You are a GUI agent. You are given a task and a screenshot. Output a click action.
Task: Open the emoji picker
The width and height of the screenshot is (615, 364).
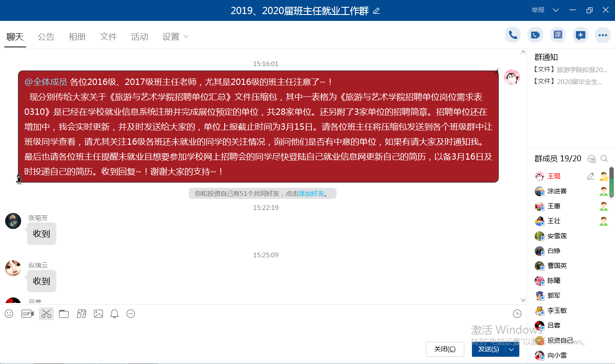[9, 314]
